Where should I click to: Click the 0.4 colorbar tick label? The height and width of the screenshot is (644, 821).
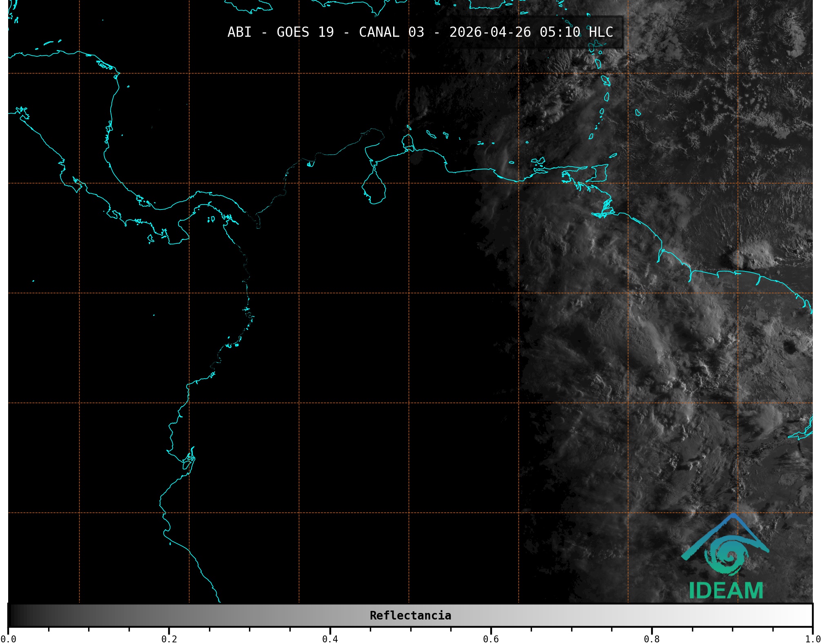330,639
